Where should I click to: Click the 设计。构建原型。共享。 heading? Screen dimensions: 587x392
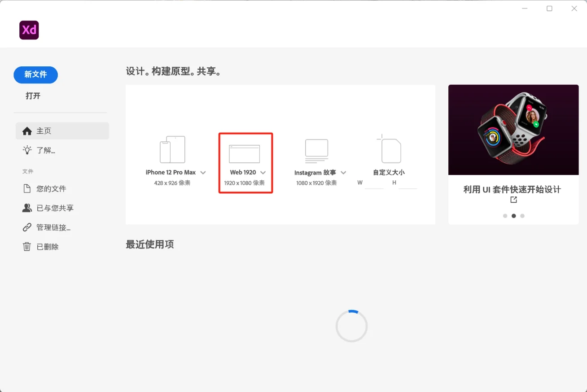click(x=174, y=71)
